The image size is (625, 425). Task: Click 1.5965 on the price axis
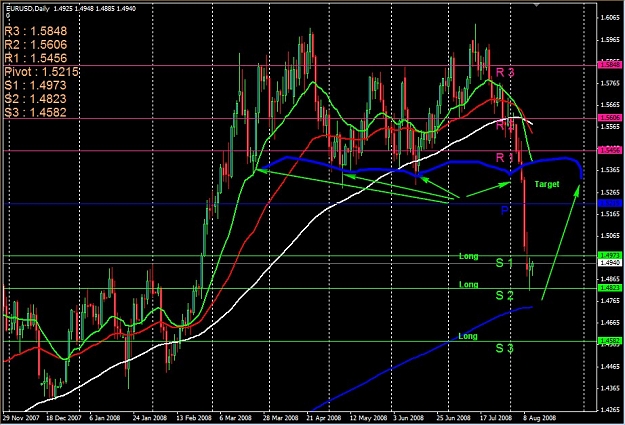(610, 40)
